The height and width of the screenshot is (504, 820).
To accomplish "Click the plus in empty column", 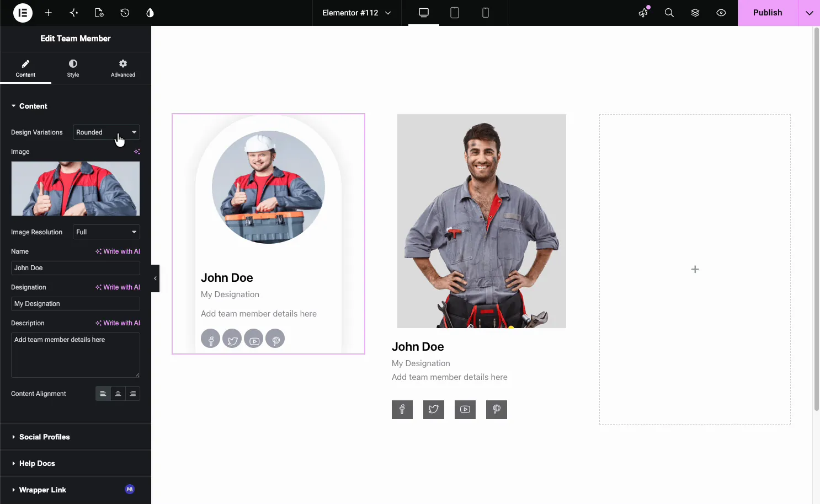I will click(x=695, y=269).
